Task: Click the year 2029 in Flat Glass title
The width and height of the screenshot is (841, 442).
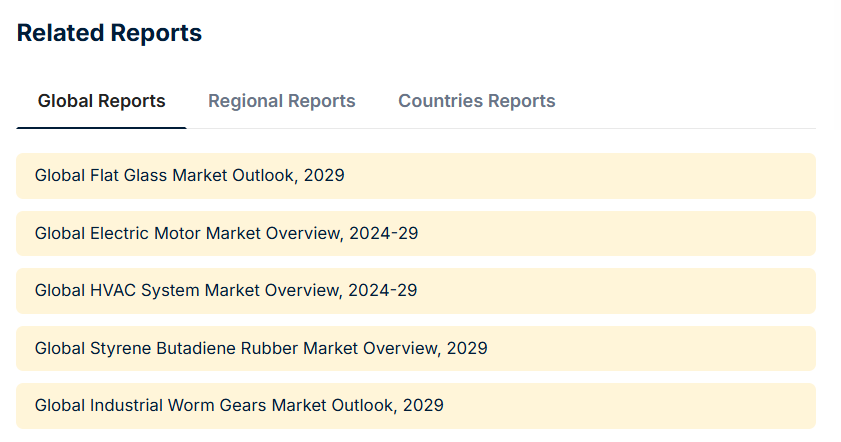Action: [324, 175]
